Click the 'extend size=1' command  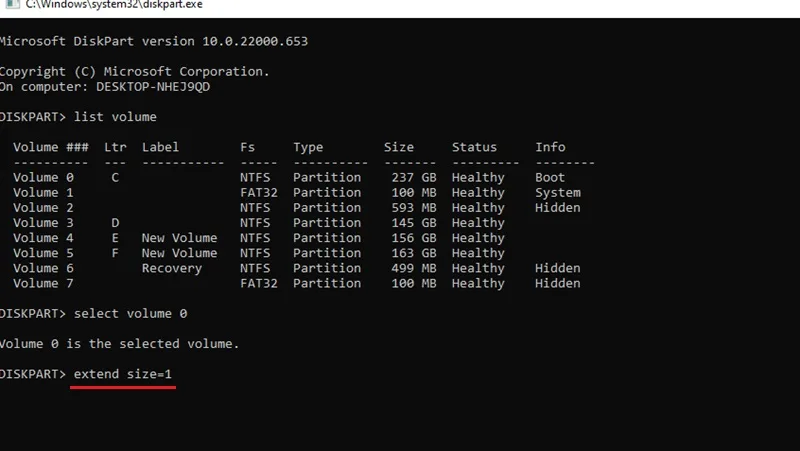(x=123, y=374)
